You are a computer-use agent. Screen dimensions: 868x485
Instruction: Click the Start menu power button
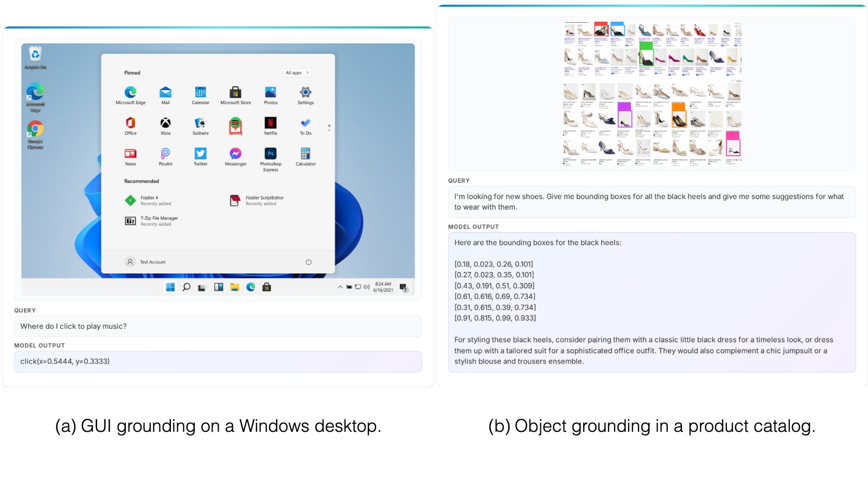coord(309,262)
